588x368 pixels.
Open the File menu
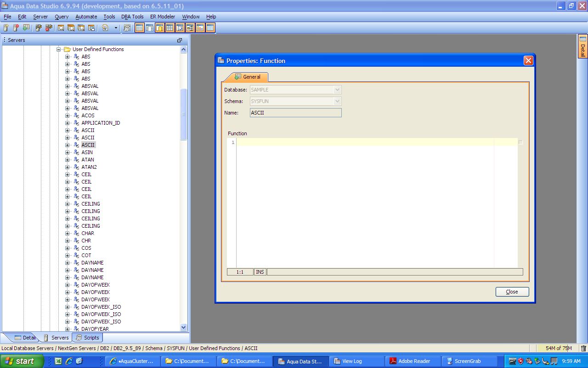(x=7, y=17)
